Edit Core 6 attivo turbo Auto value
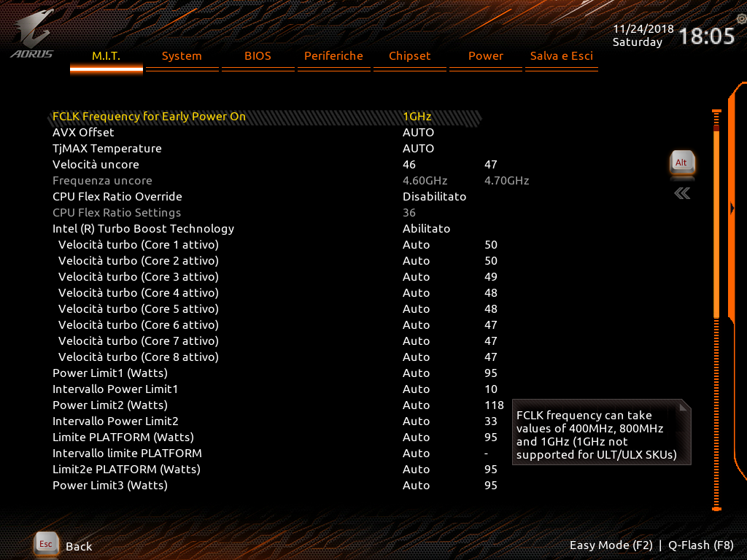 [x=417, y=324]
